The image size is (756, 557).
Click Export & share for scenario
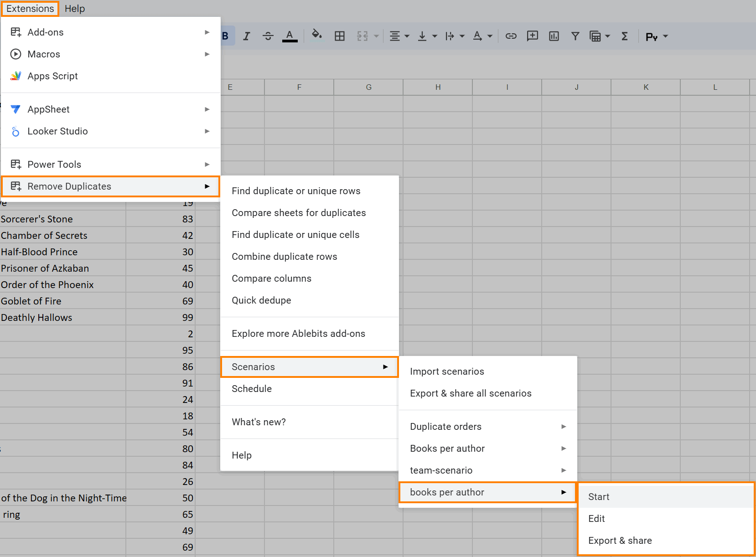pyautogui.click(x=666, y=541)
